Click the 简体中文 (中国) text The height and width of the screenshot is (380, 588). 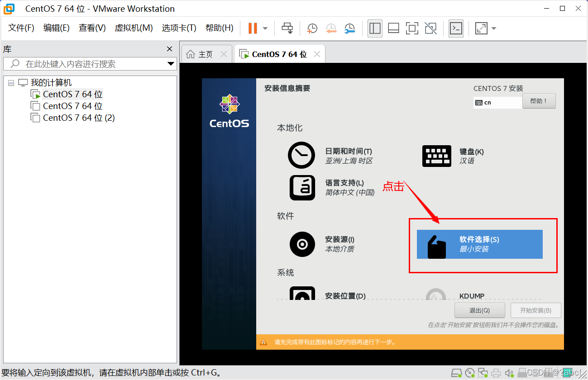(350, 193)
